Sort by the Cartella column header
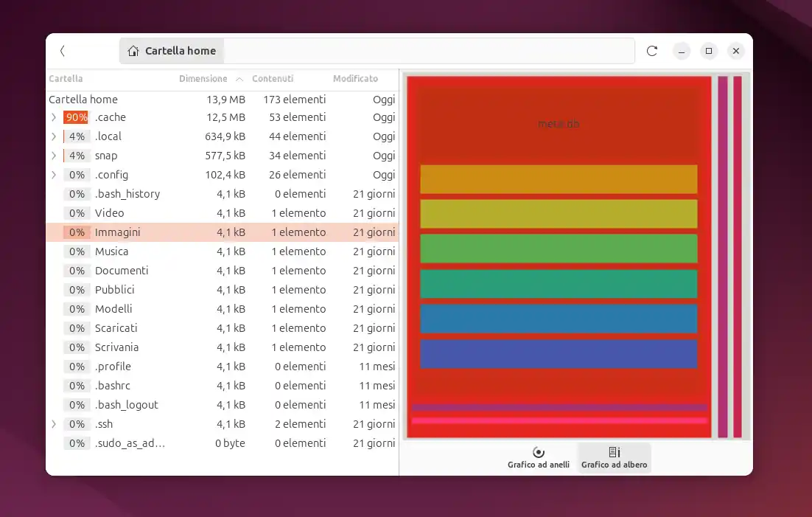The height and width of the screenshot is (517, 812). tap(66, 79)
